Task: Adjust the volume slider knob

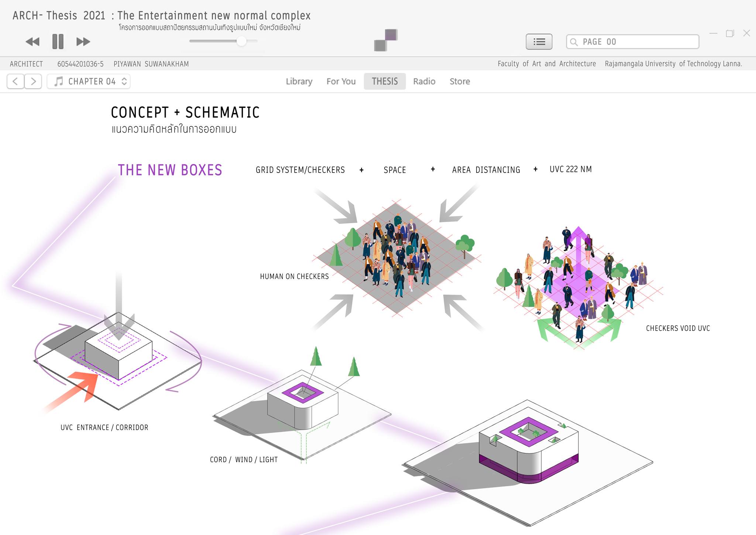Action: 241,41
